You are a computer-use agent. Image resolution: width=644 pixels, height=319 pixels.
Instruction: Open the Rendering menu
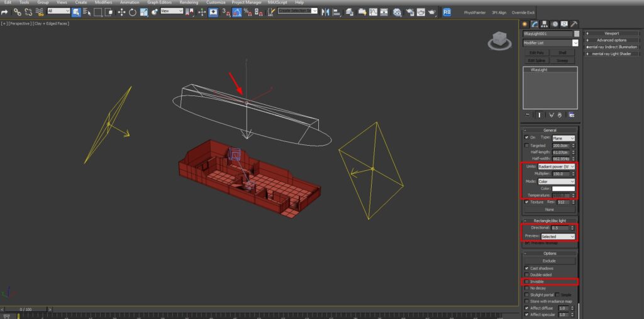point(190,3)
